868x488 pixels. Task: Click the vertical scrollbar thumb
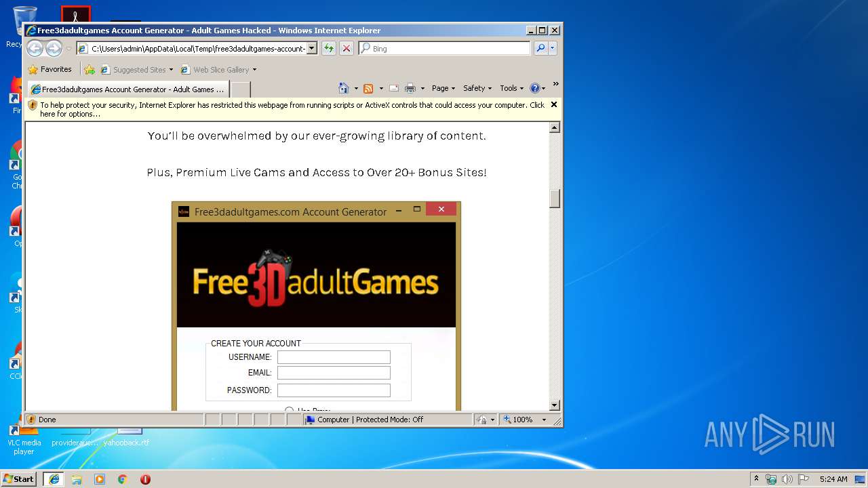click(x=555, y=198)
